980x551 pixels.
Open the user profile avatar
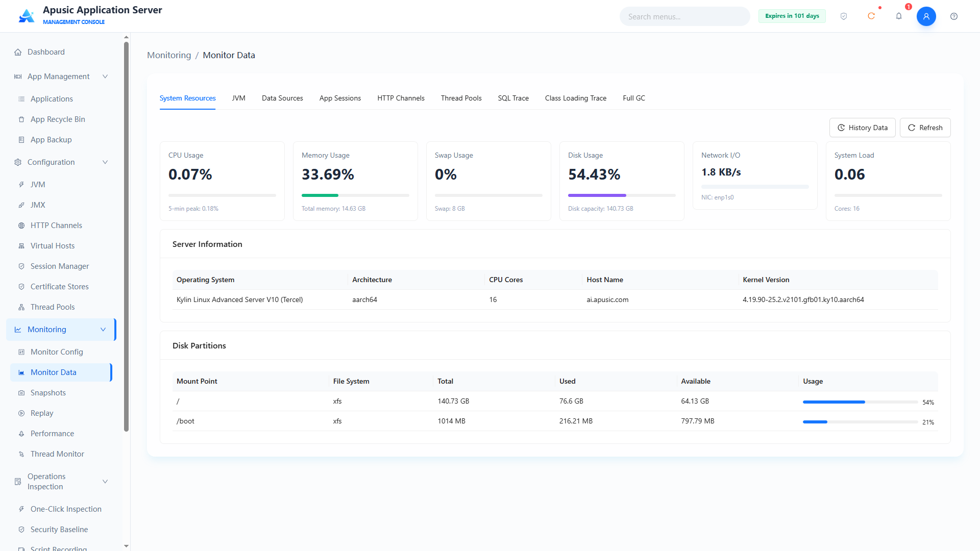[x=926, y=16]
